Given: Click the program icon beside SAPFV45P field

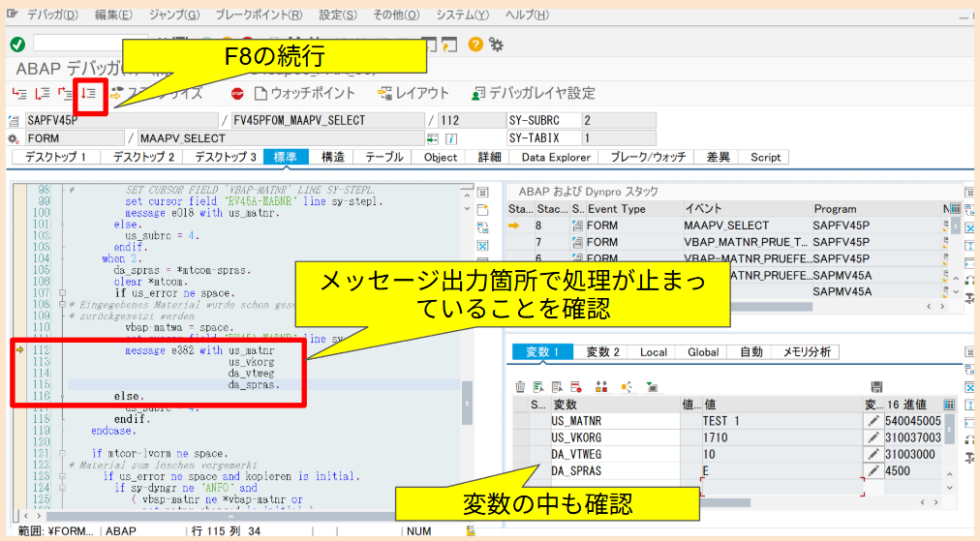Looking at the screenshot, I should 14,121.
